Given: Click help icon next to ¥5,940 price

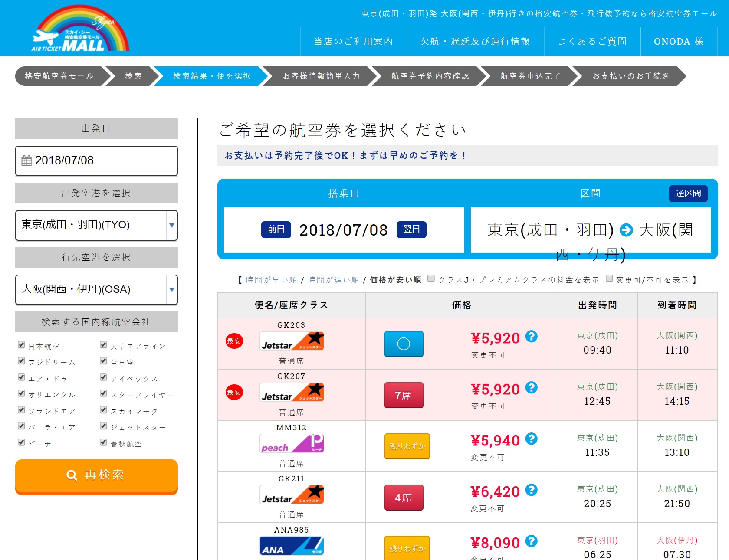Looking at the screenshot, I should [531, 439].
